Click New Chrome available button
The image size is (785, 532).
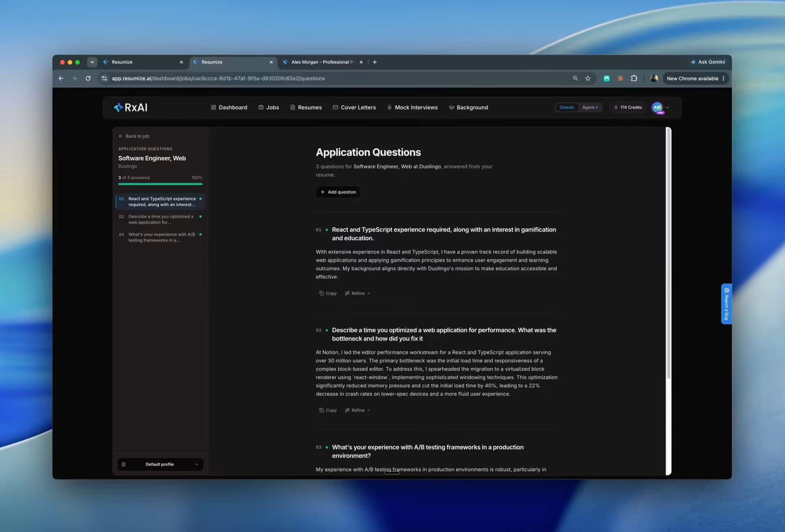692,79
